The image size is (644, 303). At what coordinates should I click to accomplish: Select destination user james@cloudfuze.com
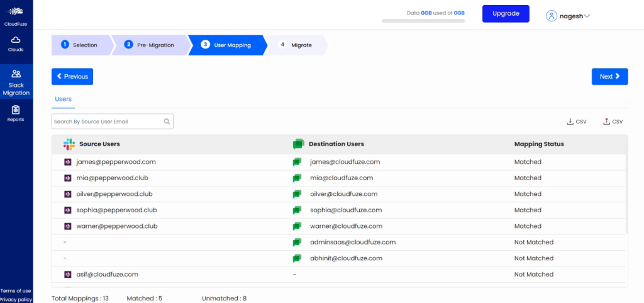coord(345,162)
